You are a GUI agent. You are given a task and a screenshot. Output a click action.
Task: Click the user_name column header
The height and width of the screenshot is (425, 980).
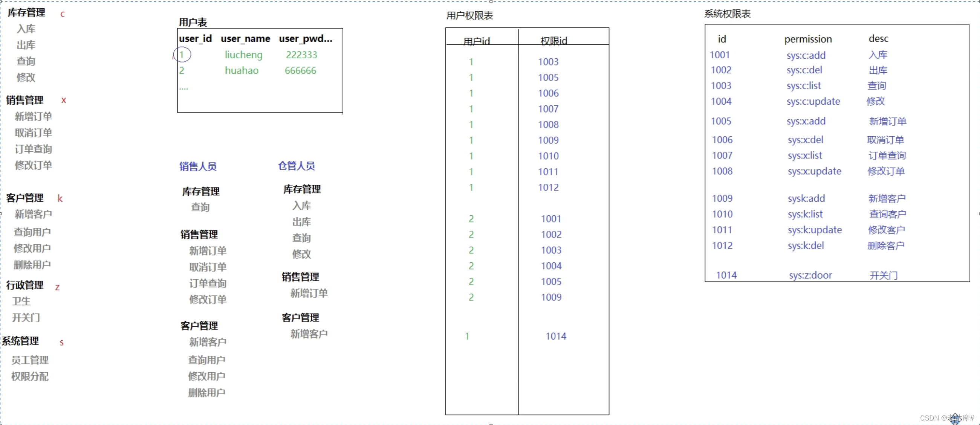point(245,39)
